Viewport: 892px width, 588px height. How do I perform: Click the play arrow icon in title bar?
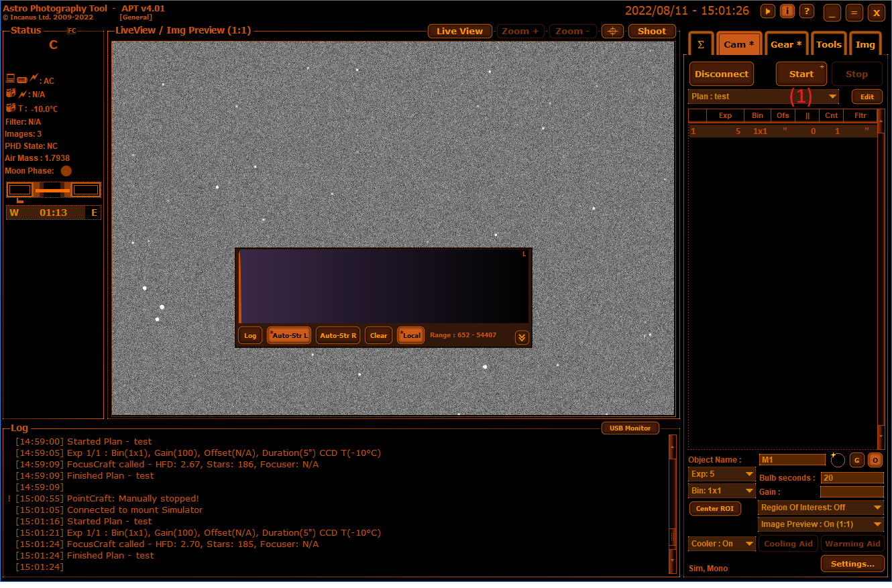(x=767, y=11)
